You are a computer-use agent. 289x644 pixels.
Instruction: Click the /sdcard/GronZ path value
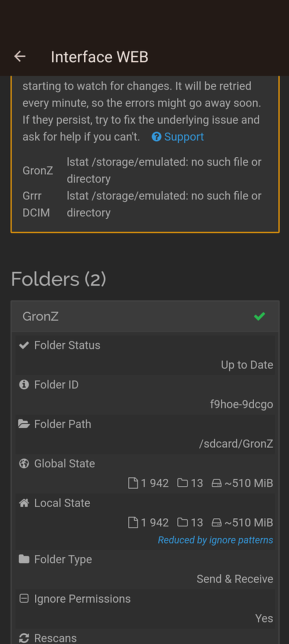tap(236, 444)
